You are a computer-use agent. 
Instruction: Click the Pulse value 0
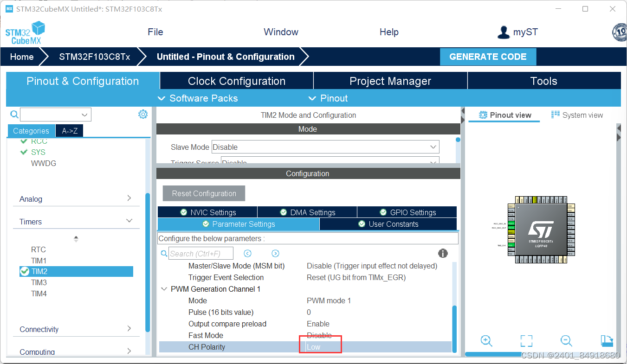309,312
